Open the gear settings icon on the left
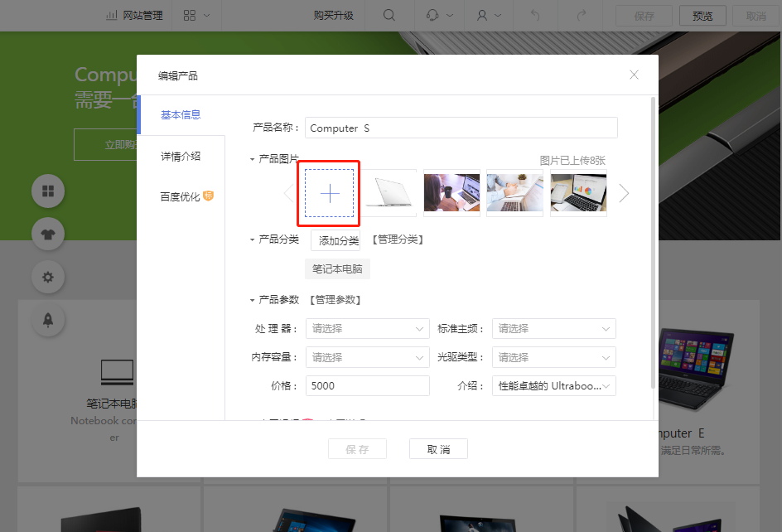The image size is (782, 532). click(48, 277)
